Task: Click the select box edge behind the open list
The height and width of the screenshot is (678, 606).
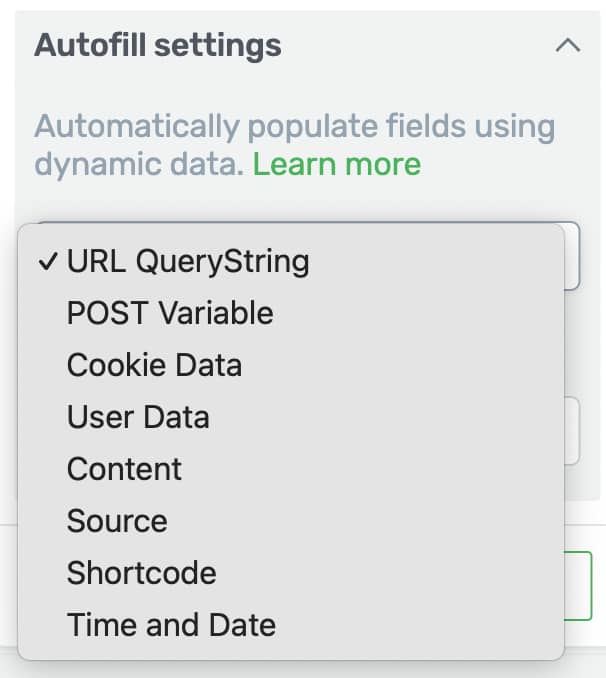Action: 572,256
